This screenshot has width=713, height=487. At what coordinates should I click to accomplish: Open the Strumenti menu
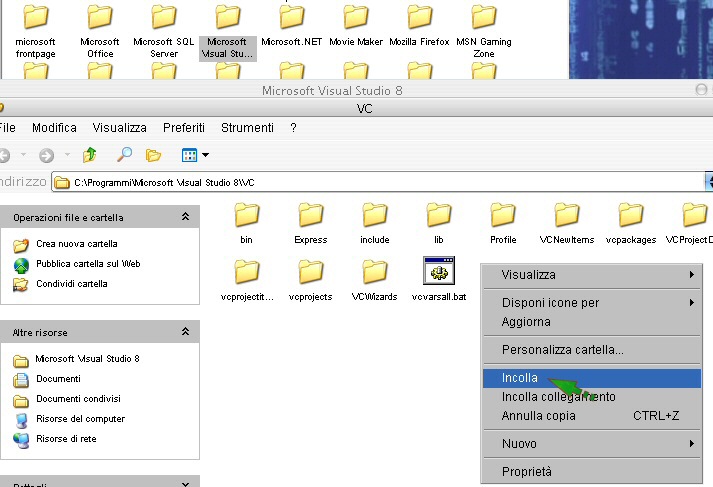click(x=247, y=128)
